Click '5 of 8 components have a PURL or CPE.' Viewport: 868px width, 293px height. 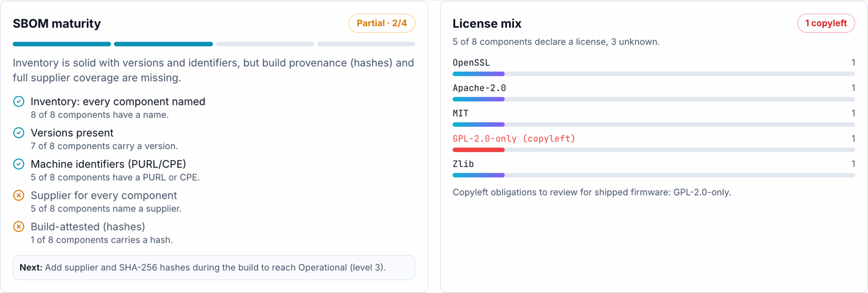[x=115, y=178]
